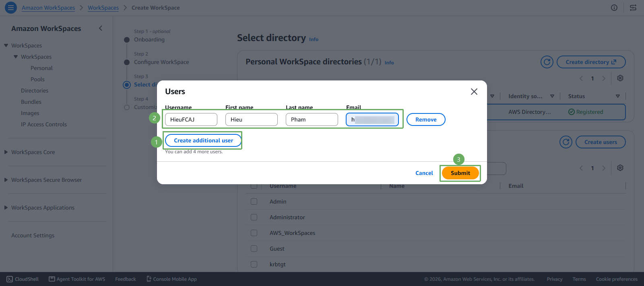Go to Step 1 Onboarding
Screen dimensions: 644x286
(x=149, y=39)
